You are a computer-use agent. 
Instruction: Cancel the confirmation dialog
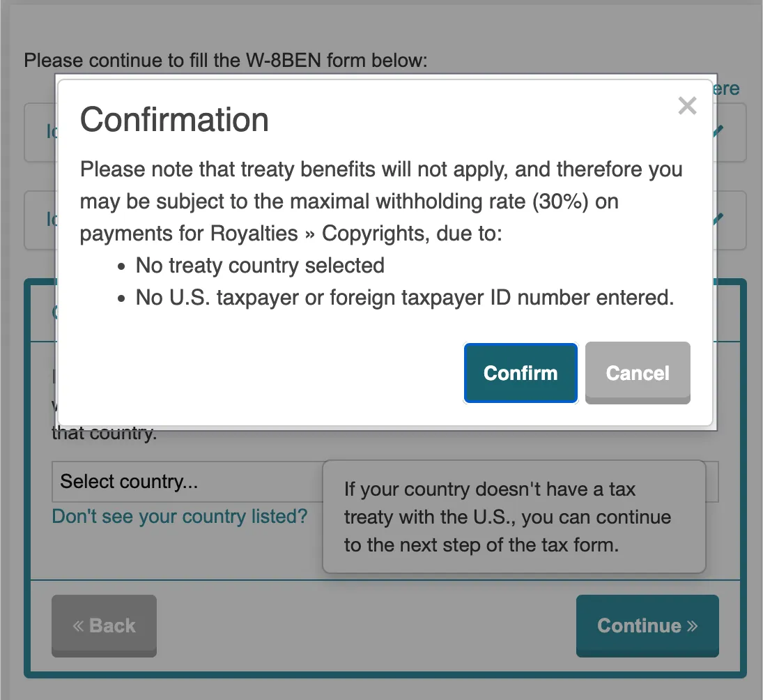coord(638,373)
